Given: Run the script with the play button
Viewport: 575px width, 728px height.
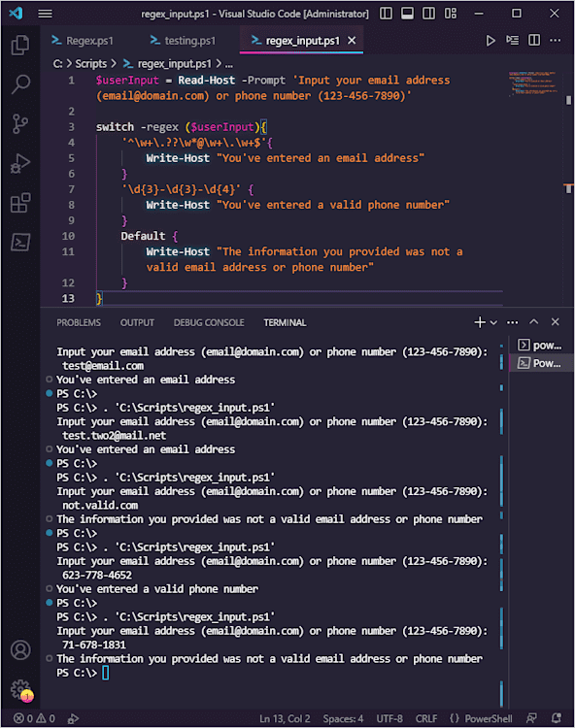Looking at the screenshot, I should [490, 41].
